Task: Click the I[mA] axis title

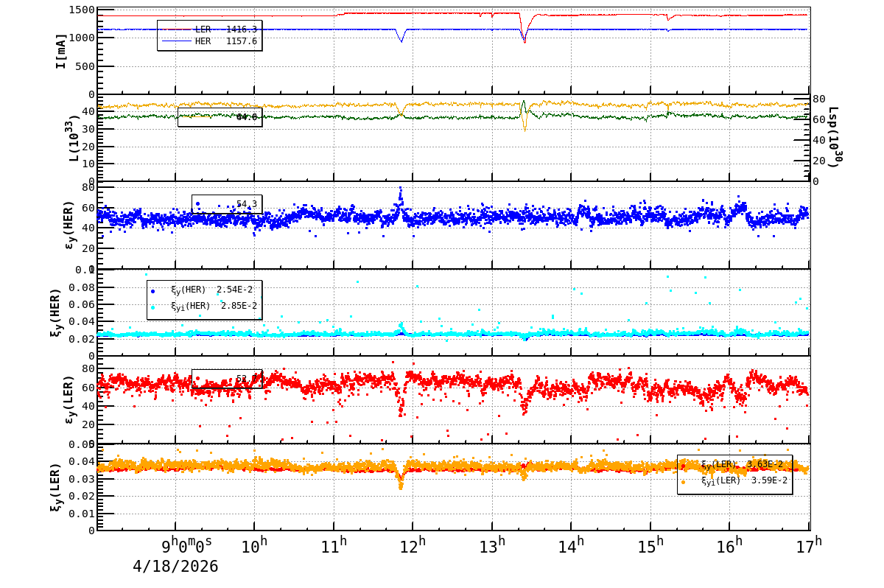Action: tap(61, 51)
